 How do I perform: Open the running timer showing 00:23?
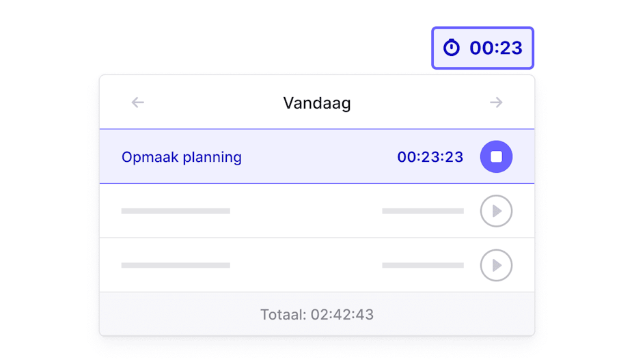pos(482,48)
